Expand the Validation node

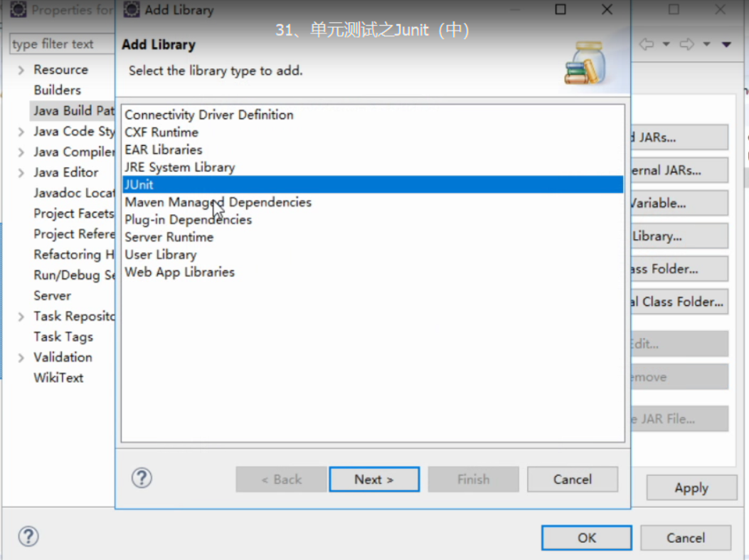point(21,358)
